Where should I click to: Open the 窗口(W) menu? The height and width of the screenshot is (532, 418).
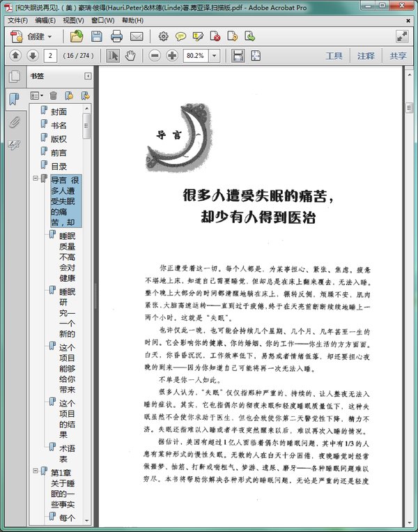(x=103, y=20)
